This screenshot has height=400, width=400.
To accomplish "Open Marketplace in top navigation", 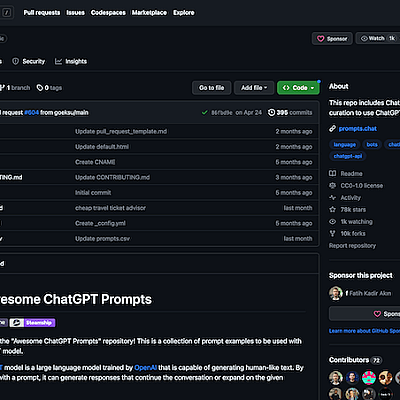I will tap(149, 13).
